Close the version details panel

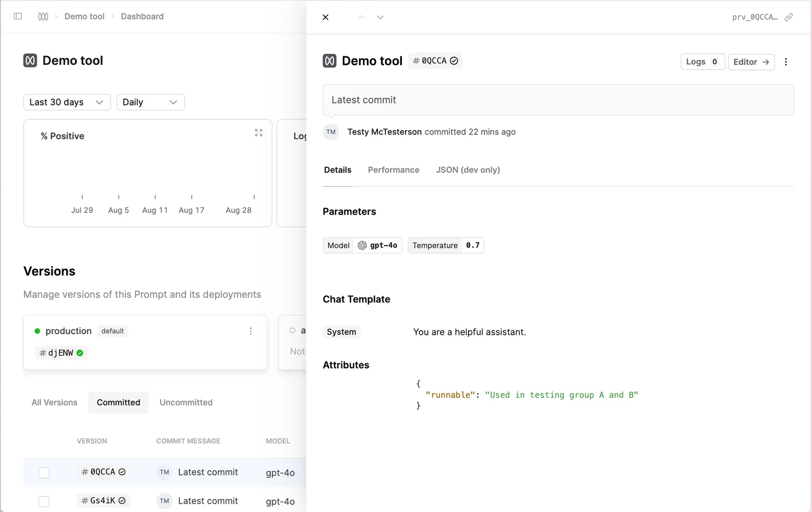coord(326,17)
